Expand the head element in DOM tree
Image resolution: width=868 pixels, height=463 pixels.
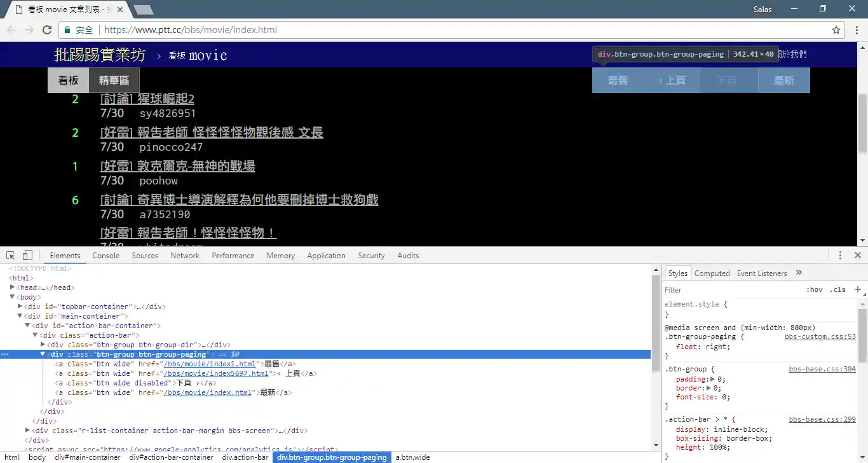point(12,287)
